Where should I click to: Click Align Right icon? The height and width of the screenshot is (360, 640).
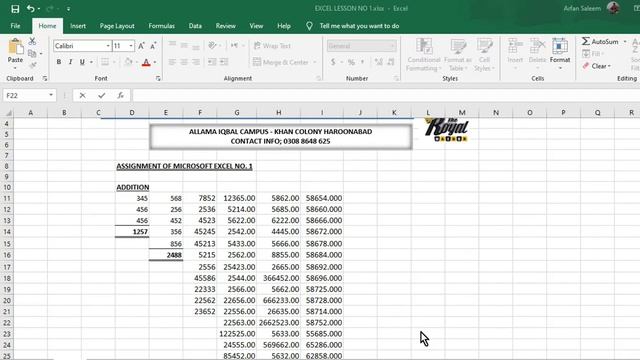click(196, 62)
